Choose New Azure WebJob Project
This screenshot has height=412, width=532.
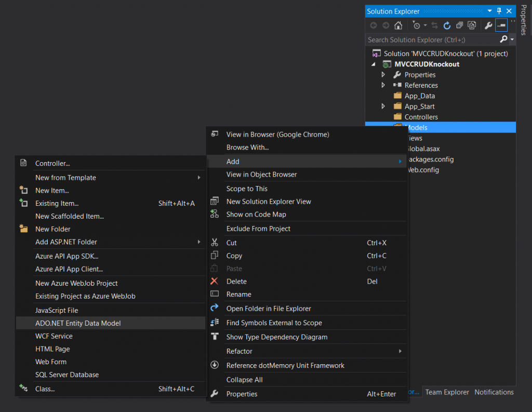click(x=111, y=283)
